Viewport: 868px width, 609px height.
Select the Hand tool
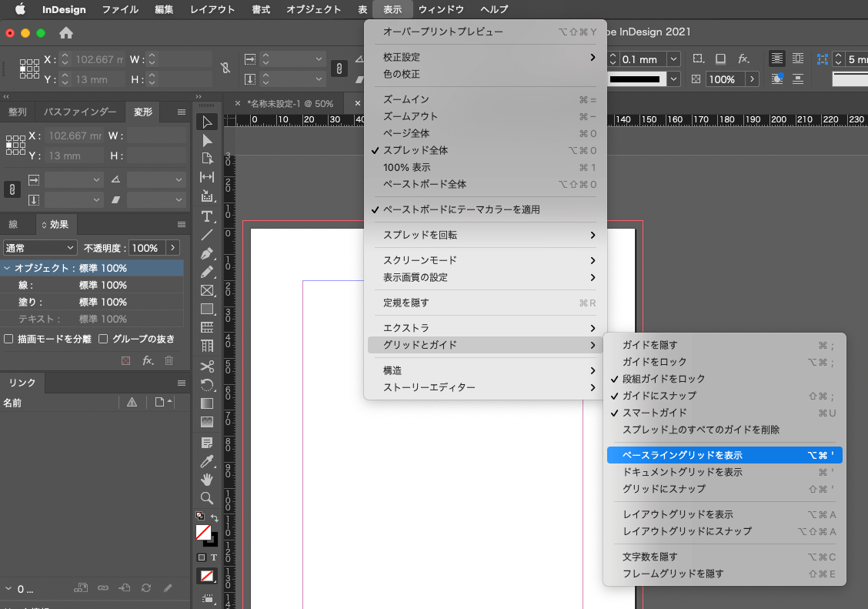[206, 478]
